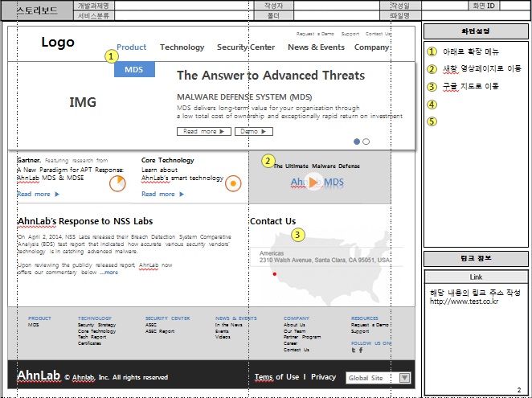Screen dimensions: 532x398
Task: Click the Link panel header
Action: point(476,277)
